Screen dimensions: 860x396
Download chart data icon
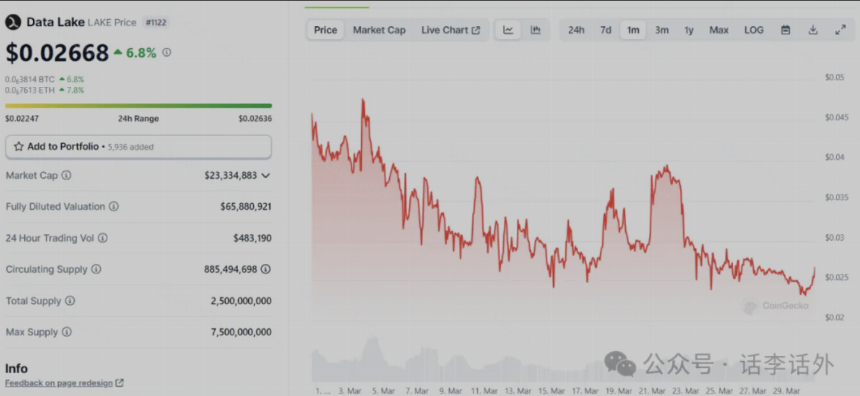(x=813, y=30)
